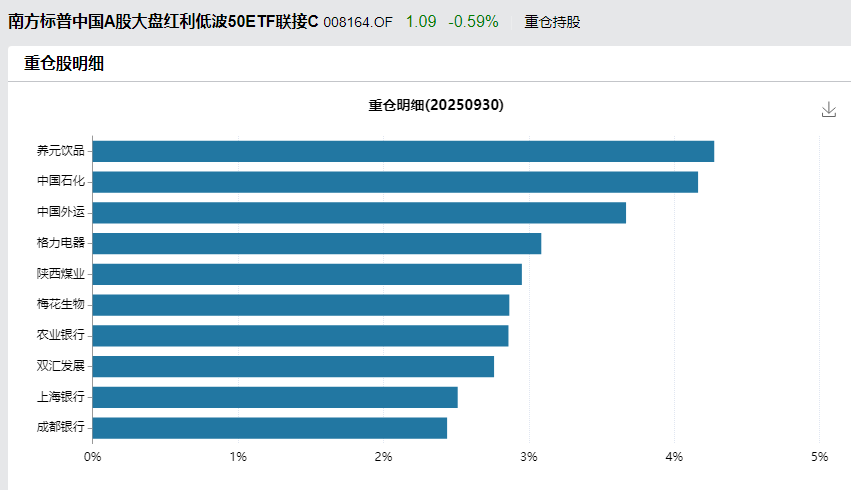
Task: Select the 梅花生物 bar
Action: coord(301,305)
